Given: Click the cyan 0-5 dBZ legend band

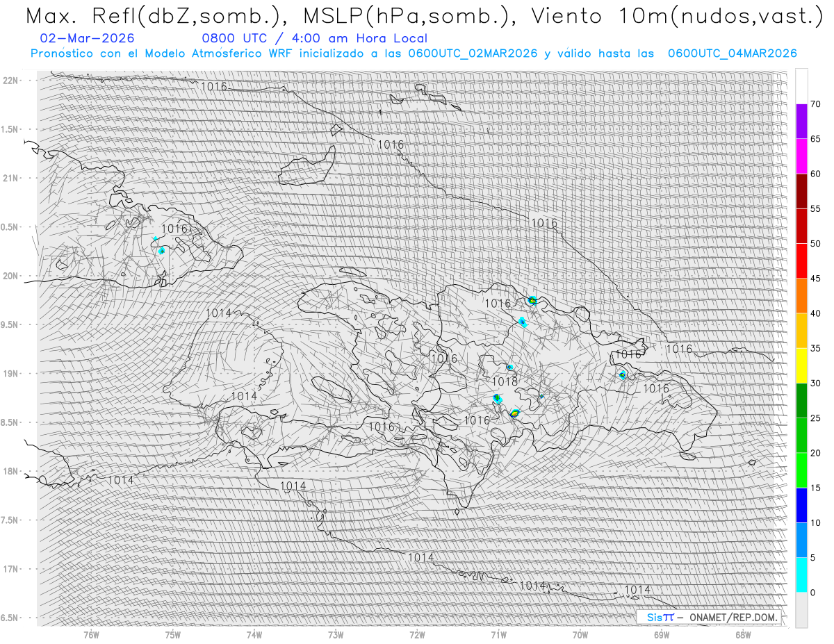Looking at the screenshot, I should (801, 575).
